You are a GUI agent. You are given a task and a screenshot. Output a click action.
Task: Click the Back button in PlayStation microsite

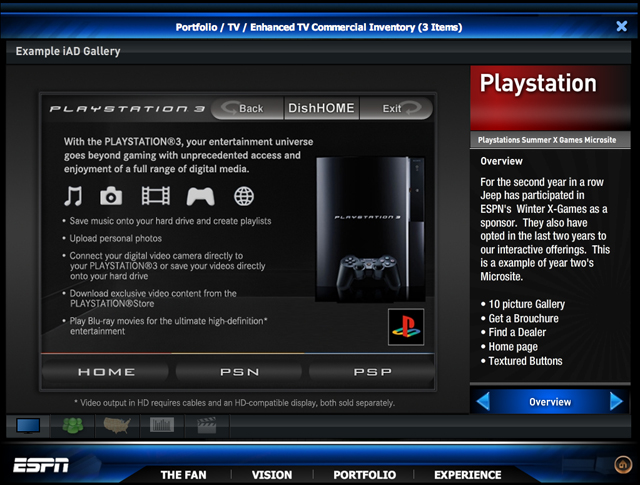248,108
